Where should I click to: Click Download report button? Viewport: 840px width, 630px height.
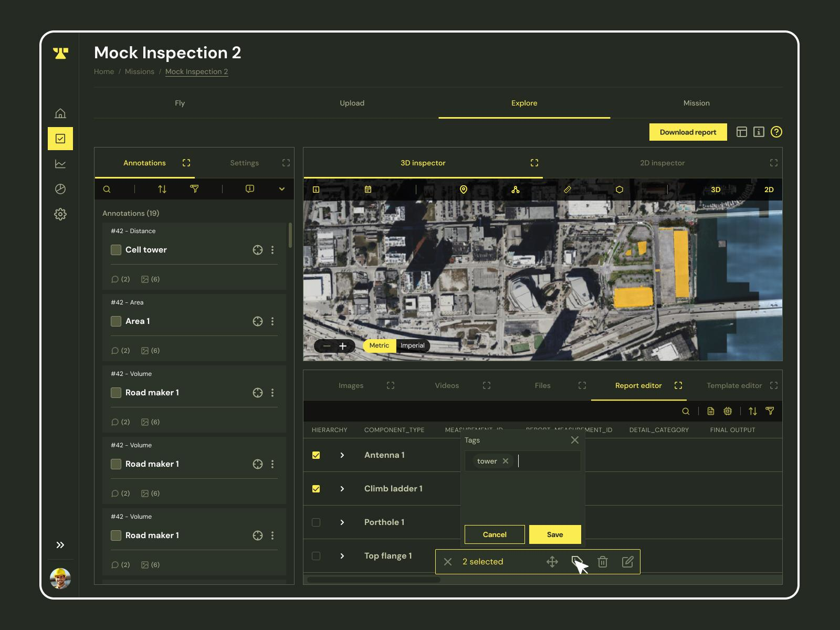[x=688, y=132]
